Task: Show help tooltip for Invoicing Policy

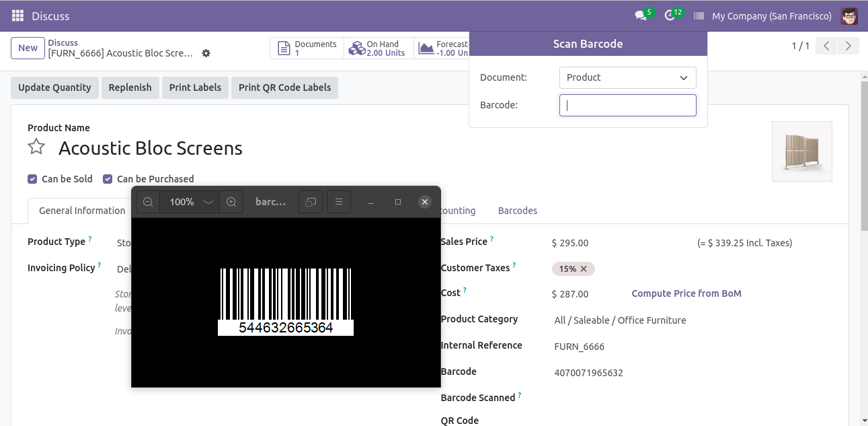Action: [100, 265]
